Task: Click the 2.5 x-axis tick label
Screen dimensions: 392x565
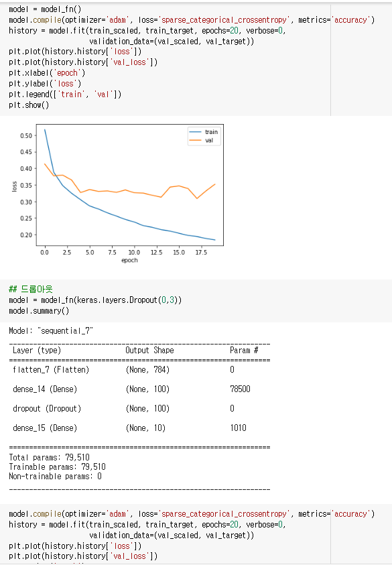Action: 66,252
